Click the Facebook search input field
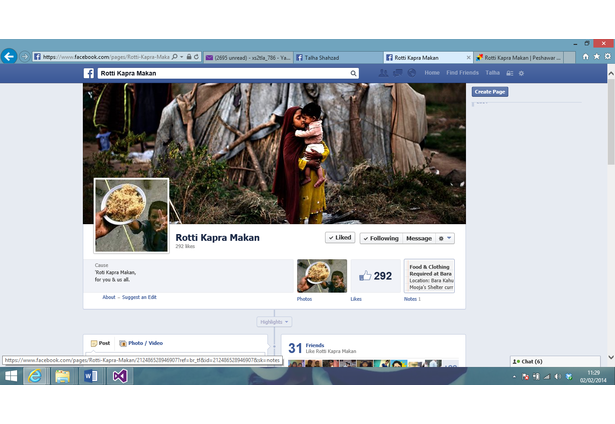 [x=224, y=73]
